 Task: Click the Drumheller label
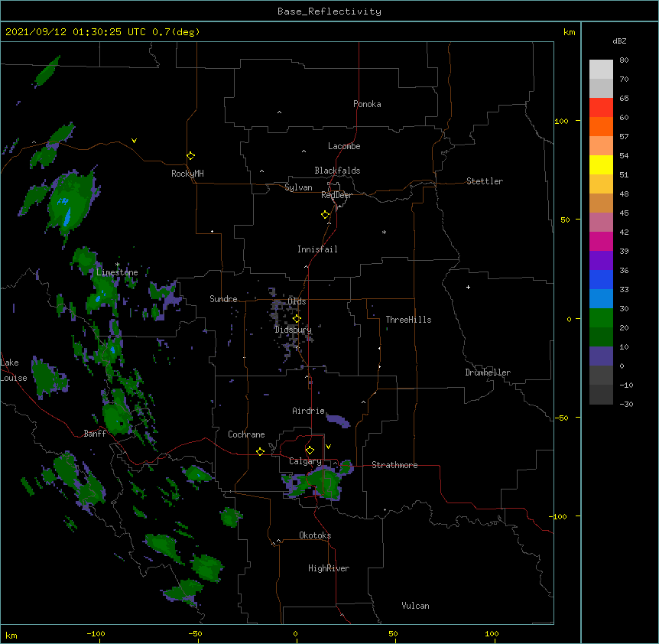coord(488,372)
